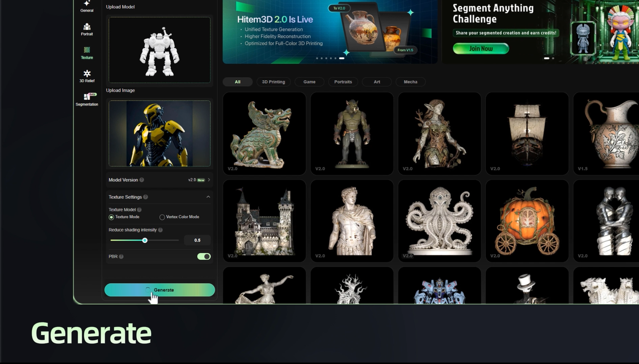
Task: Click the uploaded yellow armored robot image
Action: [160, 134]
